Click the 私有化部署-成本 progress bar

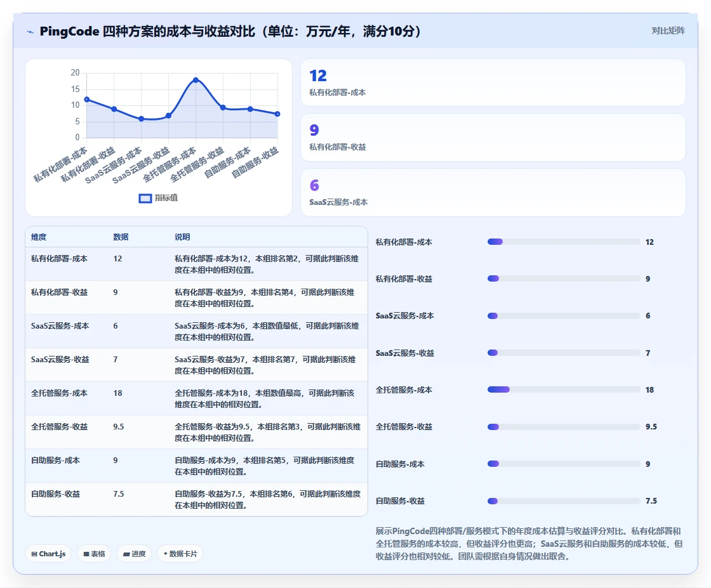point(564,242)
